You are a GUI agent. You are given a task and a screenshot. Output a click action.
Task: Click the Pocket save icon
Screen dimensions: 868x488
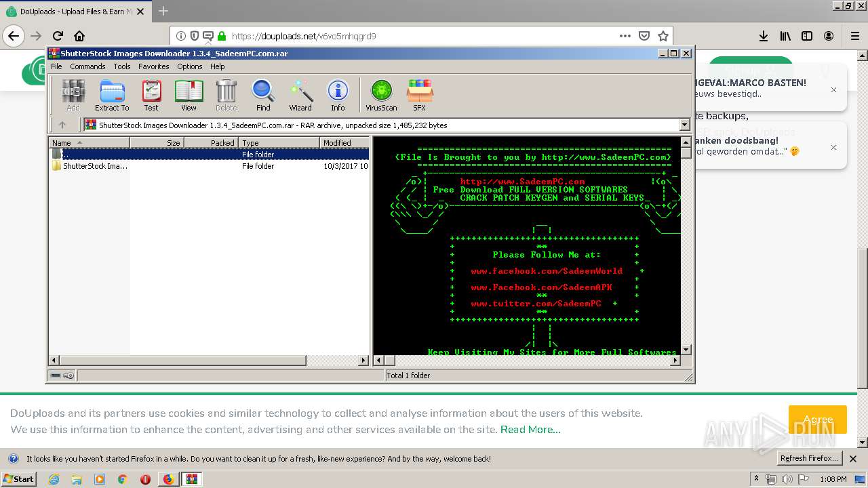(644, 36)
